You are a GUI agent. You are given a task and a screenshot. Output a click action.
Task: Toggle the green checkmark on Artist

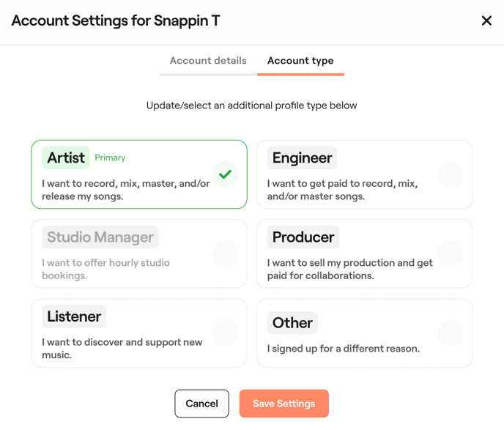(x=225, y=174)
